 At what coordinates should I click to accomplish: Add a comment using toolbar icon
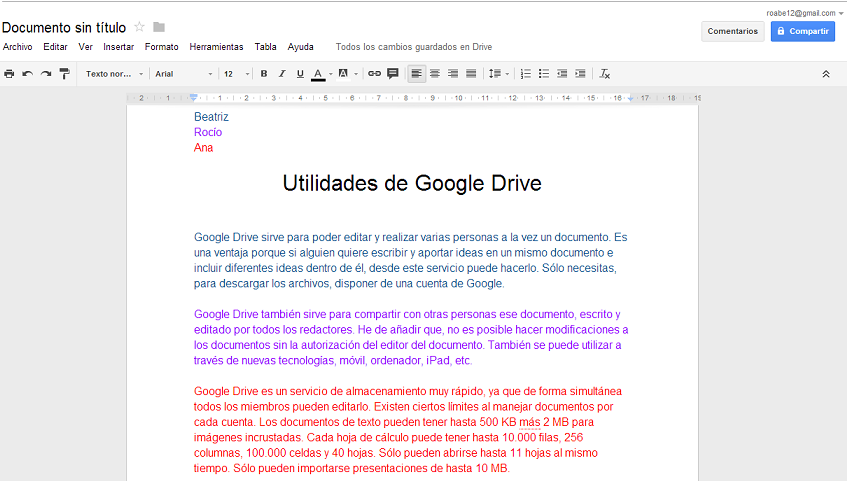tap(393, 74)
